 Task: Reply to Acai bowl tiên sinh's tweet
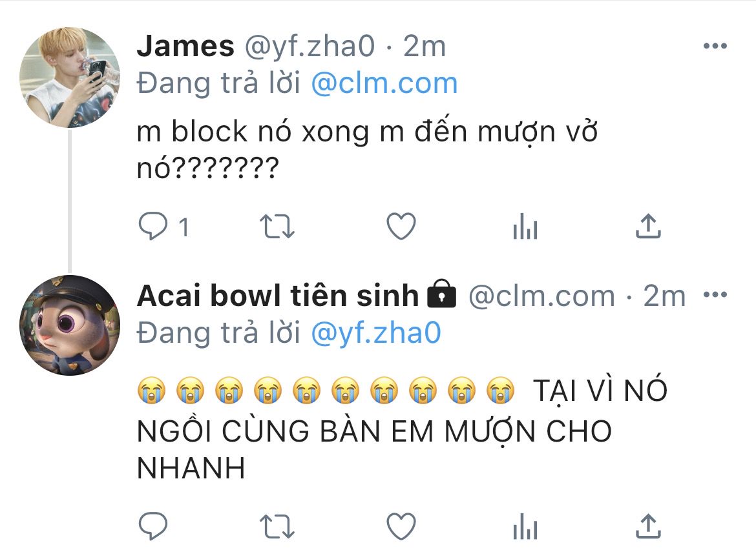[153, 526]
